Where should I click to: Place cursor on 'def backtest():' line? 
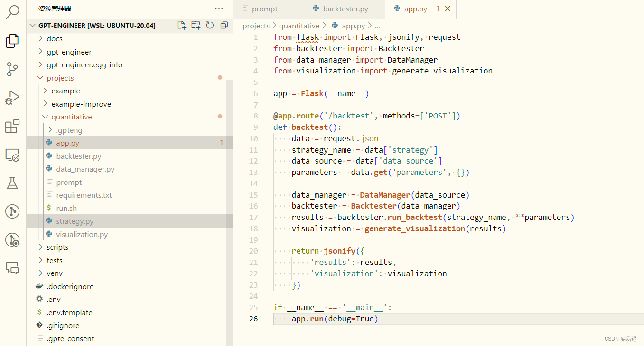point(307,127)
